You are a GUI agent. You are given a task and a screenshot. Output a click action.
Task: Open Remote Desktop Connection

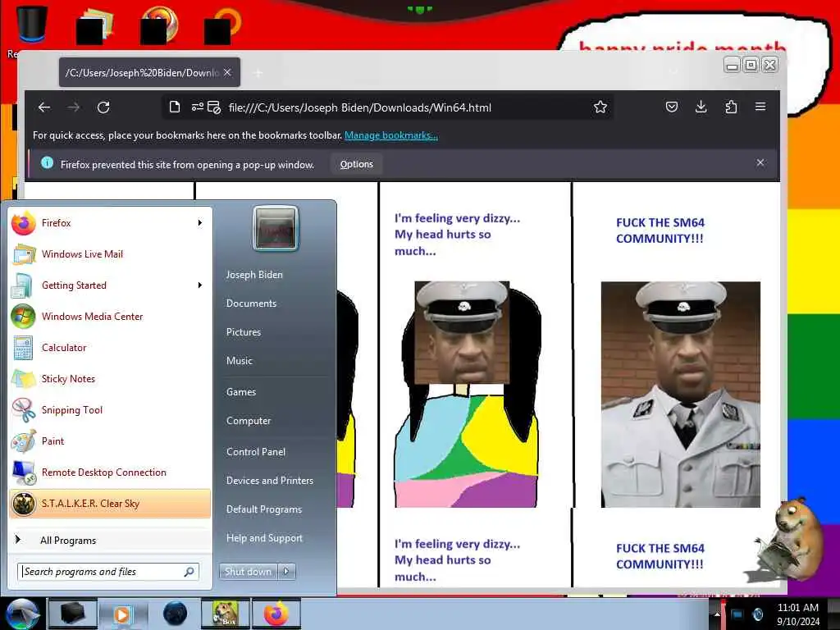tap(110, 472)
